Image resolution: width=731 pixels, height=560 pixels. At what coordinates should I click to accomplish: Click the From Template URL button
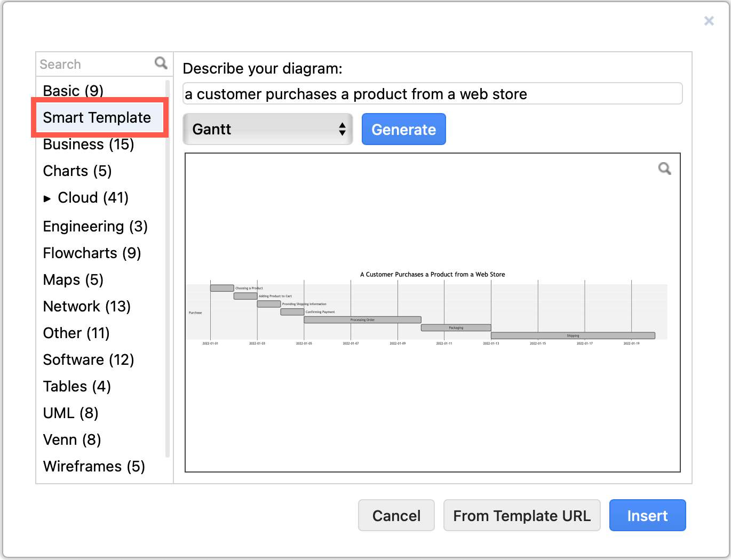point(522,515)
